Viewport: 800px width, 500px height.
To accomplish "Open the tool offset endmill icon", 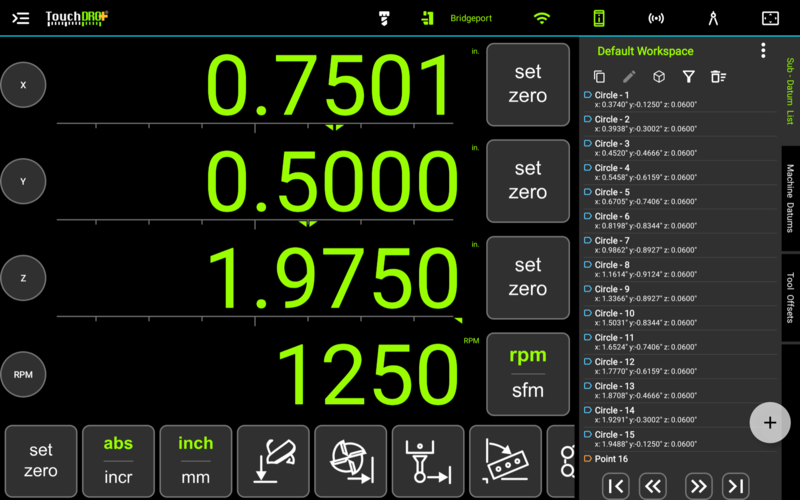I will click(x=351, y=461).
